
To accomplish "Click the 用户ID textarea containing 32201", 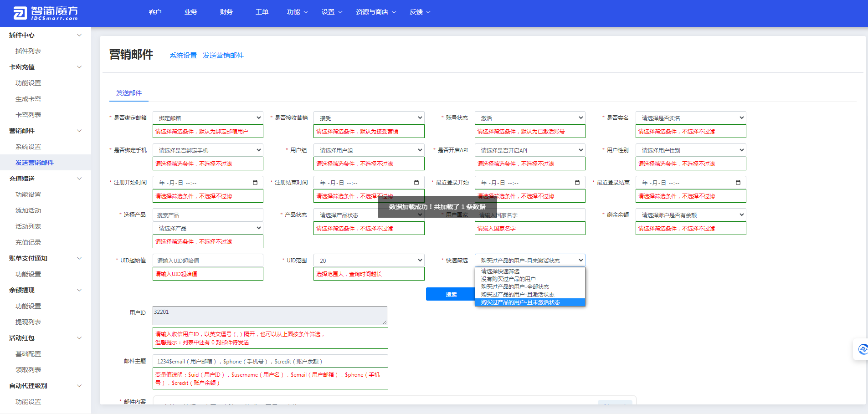I will coord(270,316).
